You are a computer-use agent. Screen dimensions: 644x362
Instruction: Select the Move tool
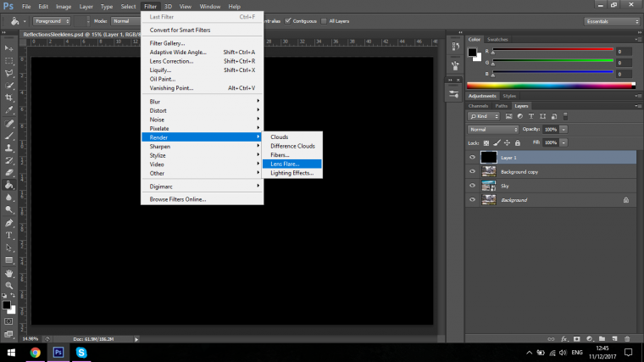[8, 48]
